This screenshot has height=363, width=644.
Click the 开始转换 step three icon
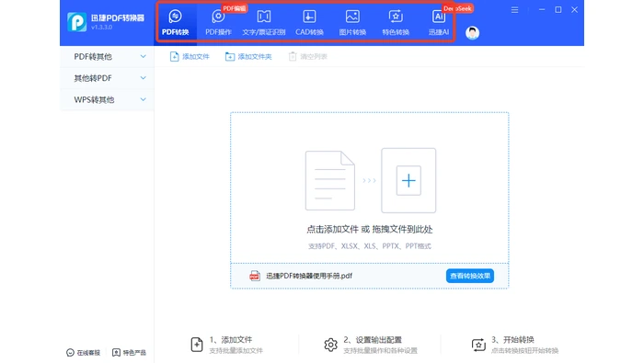pyautogui.click(x=478, y=345)
